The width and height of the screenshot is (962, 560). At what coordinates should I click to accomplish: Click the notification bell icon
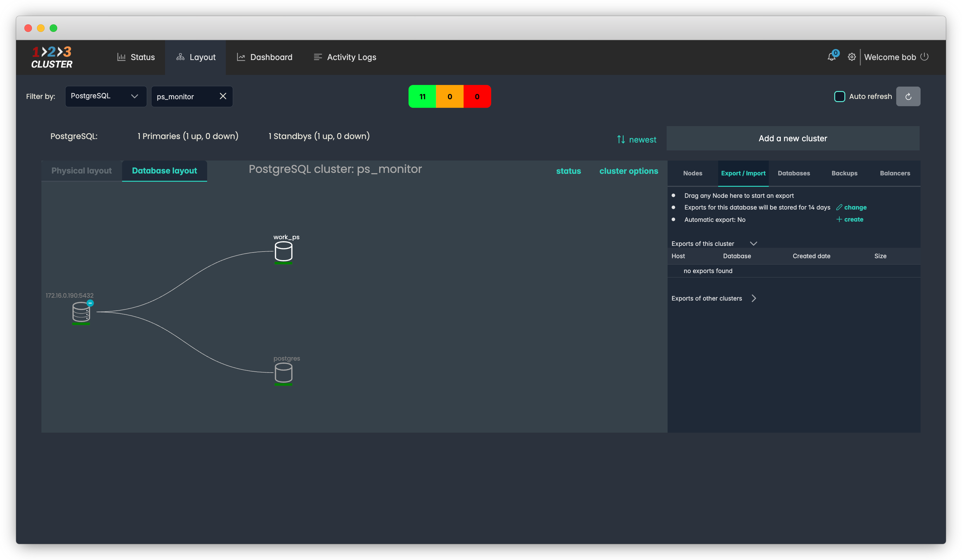(831, 57)
